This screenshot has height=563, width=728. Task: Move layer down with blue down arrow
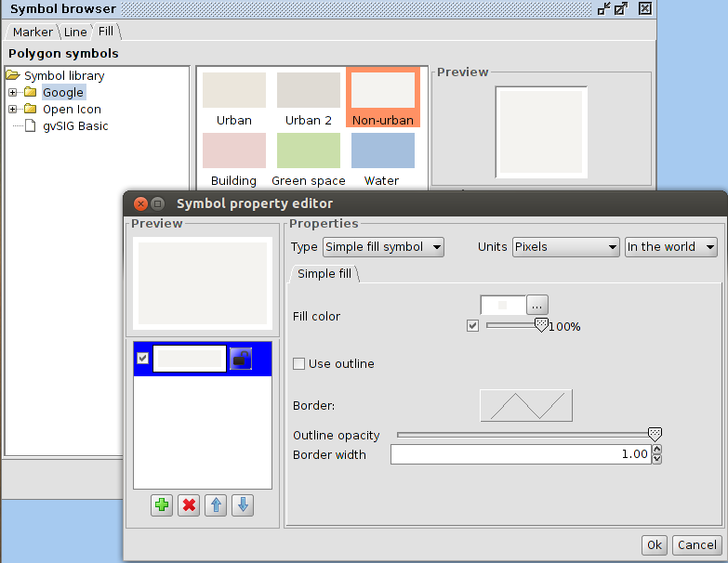(243, 505)
